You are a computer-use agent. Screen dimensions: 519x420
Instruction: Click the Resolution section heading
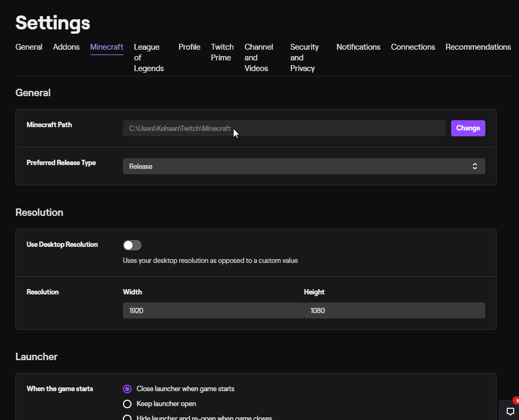click(40, 213)
